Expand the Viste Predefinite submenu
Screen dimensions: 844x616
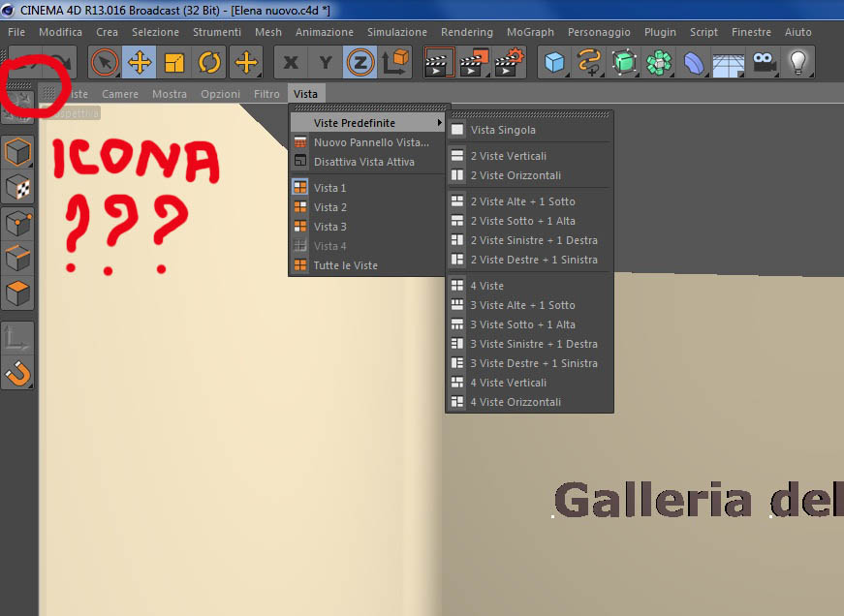coord(367,123)
